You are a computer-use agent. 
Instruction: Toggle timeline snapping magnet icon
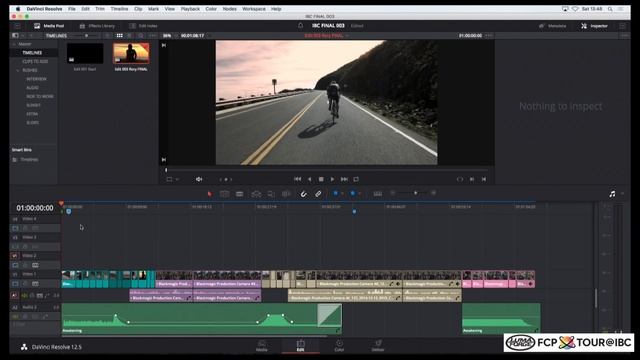(303, 194)
